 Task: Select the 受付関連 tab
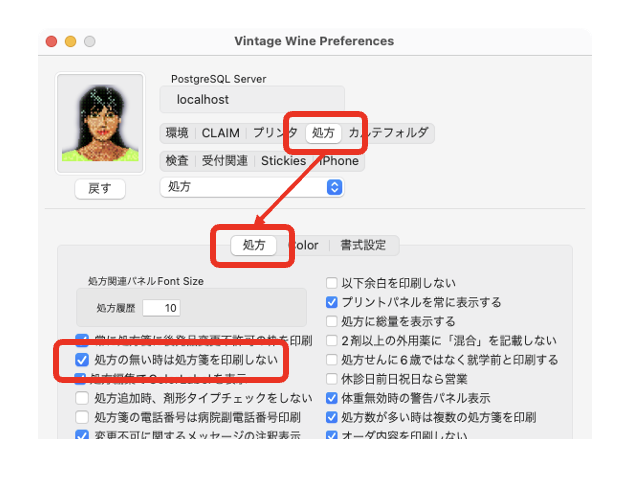225,160
